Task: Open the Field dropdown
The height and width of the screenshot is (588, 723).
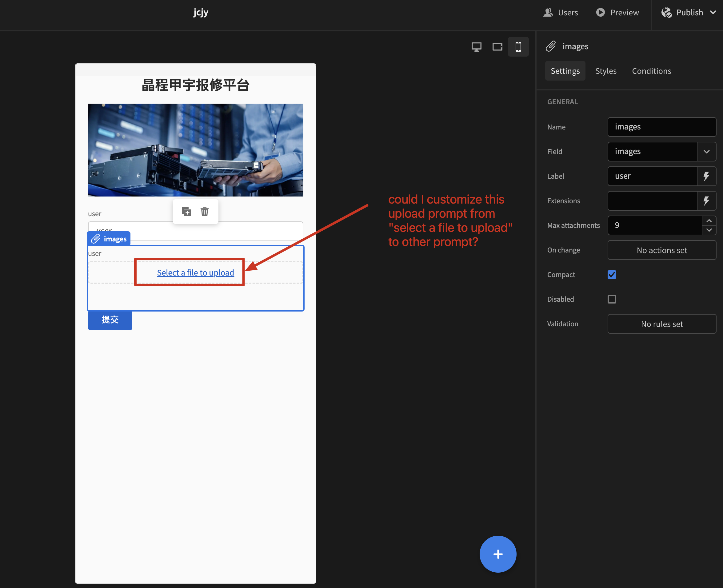Action: point(707,151)
